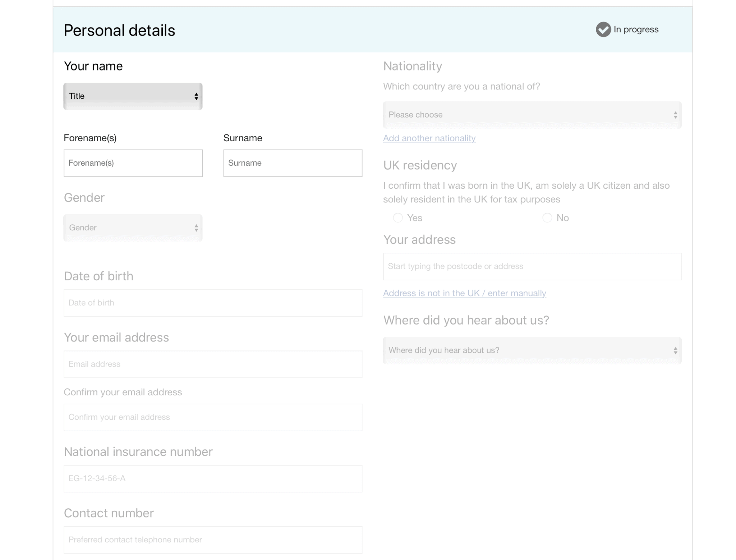Click Address is not in the UK link

point(464,293)
